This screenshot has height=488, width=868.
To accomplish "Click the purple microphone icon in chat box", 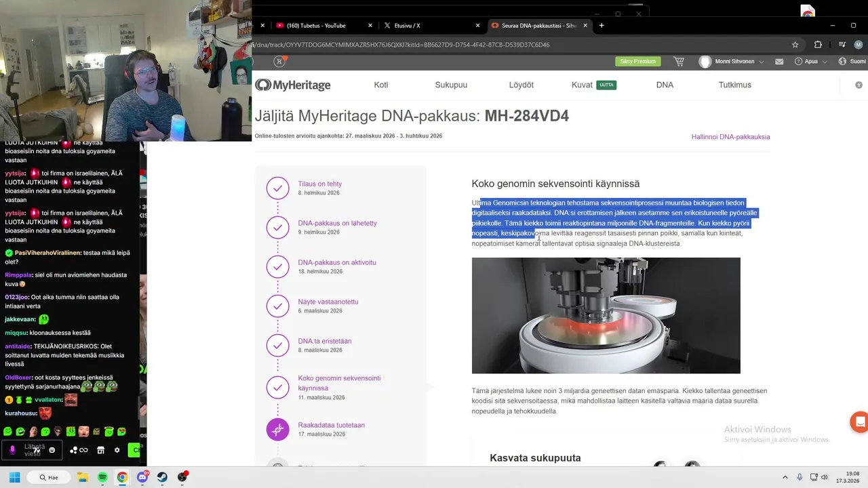I will click(12, 450).
